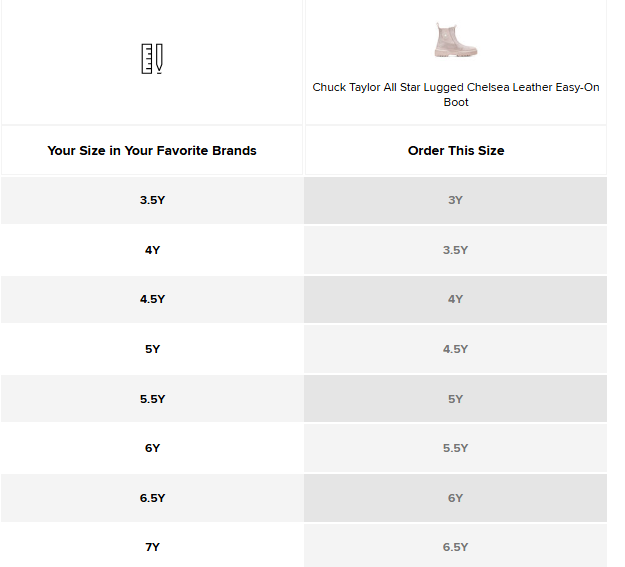
Task: Choose order size 4Y cell
Action: pos(456,299)
